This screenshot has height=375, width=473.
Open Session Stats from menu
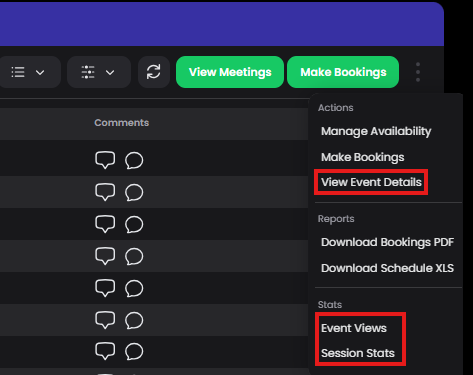(x=358, y=353)
